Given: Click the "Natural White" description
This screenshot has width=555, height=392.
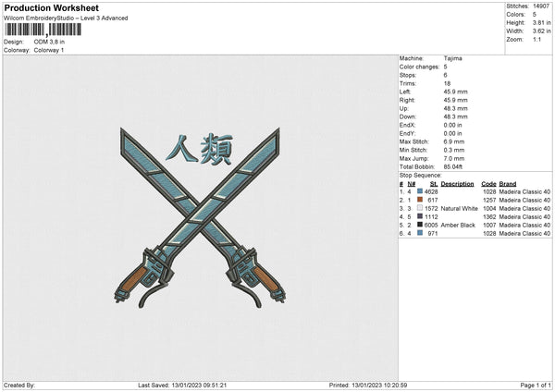Looking at the screenshot, I should pyautogui.click(x=459, y=208).
